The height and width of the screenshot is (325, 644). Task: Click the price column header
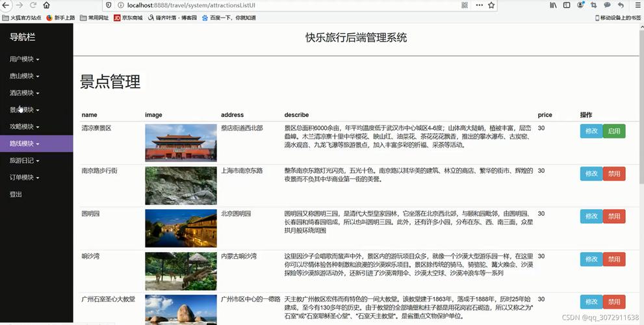click(x=545, y=115)
